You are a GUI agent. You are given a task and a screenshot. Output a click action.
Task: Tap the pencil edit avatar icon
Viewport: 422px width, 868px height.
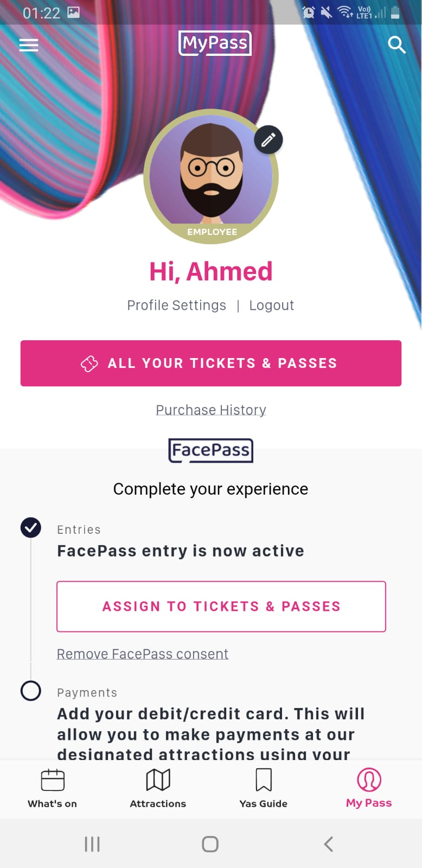[x=268, y=140]
